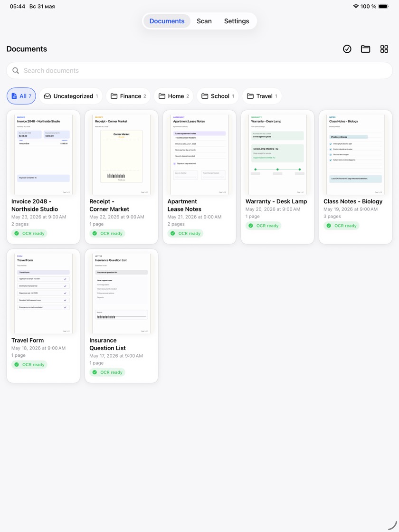
Task: Switch to the Scan tab
Action: (204, 21)
